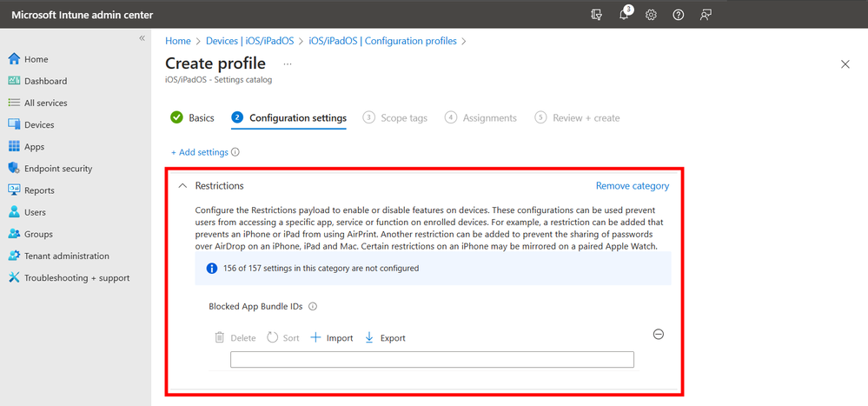Open Reports in the sidebar
This screenshot has height=406, width=868.
tap(31, 190)
